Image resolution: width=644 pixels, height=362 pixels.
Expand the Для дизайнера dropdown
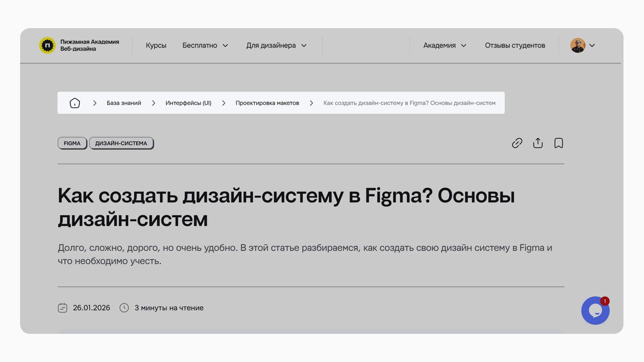tap(276, 45)
